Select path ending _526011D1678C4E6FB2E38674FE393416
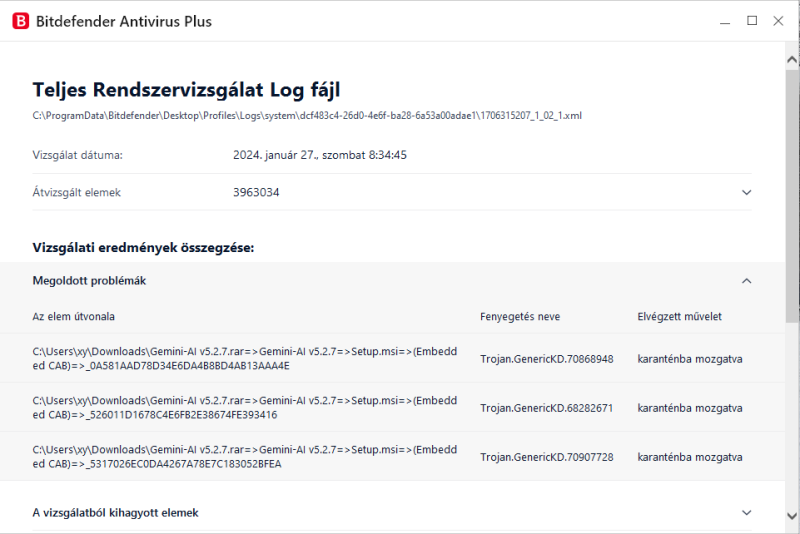 (x=245, y=408)
